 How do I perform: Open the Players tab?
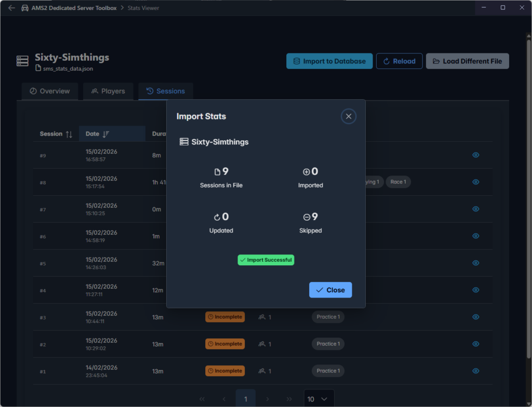coord(108,91)
